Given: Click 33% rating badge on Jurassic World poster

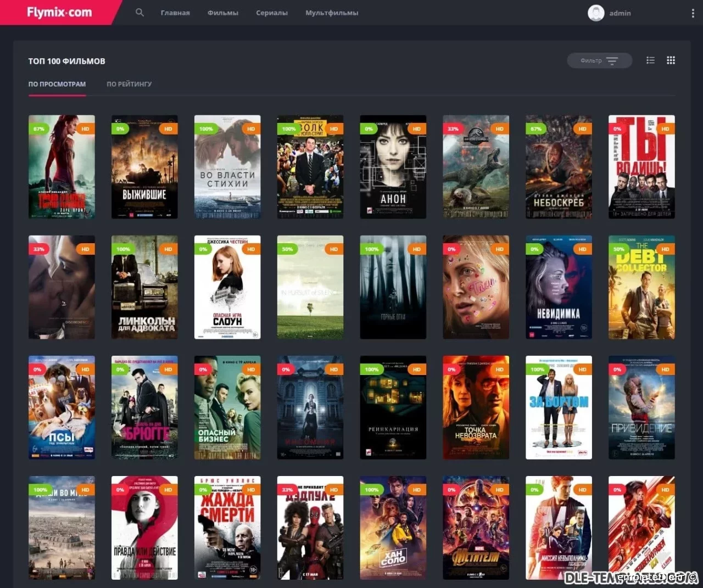Looking at the screenshot, I should pos(453,128).
